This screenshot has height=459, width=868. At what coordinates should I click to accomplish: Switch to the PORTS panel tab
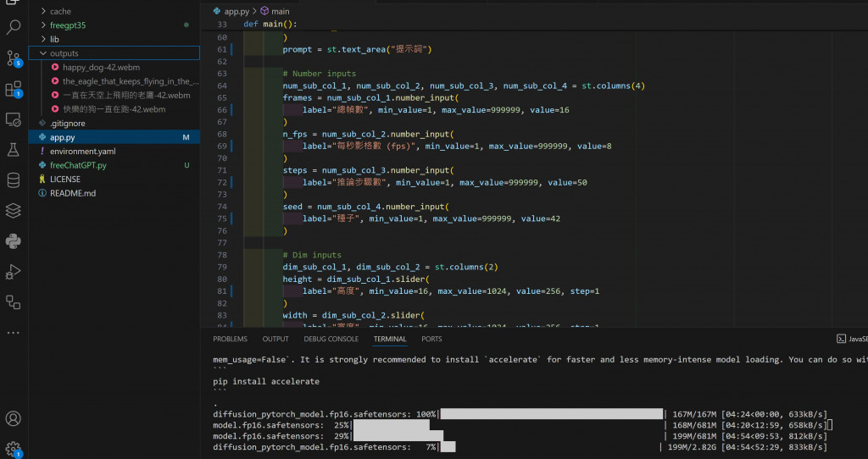[431, 339]
